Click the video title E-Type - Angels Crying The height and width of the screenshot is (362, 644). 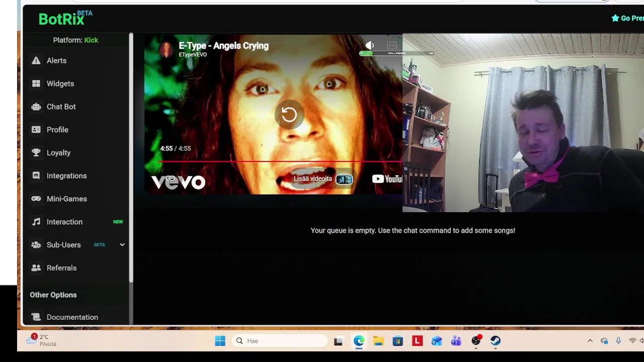pyautogui.click(x=224, y=46)
